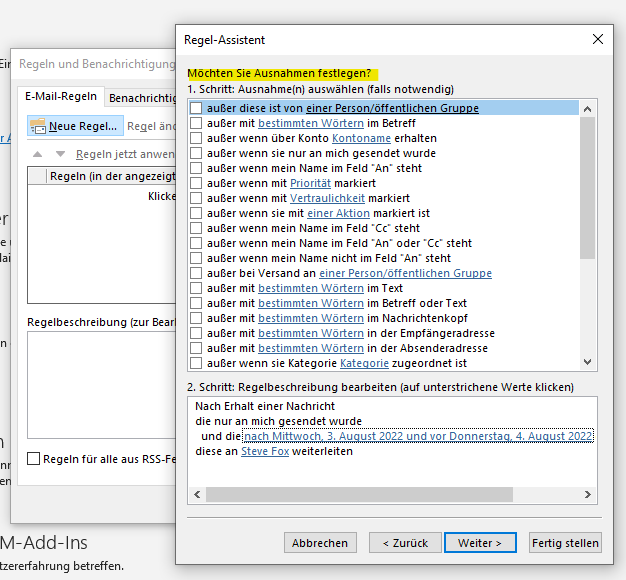Image resolution: width=626 pixels, height=580 pixels.
Task: Check 'außer wenn mein Name im Feld An steht'
Action: pos(196,168)
